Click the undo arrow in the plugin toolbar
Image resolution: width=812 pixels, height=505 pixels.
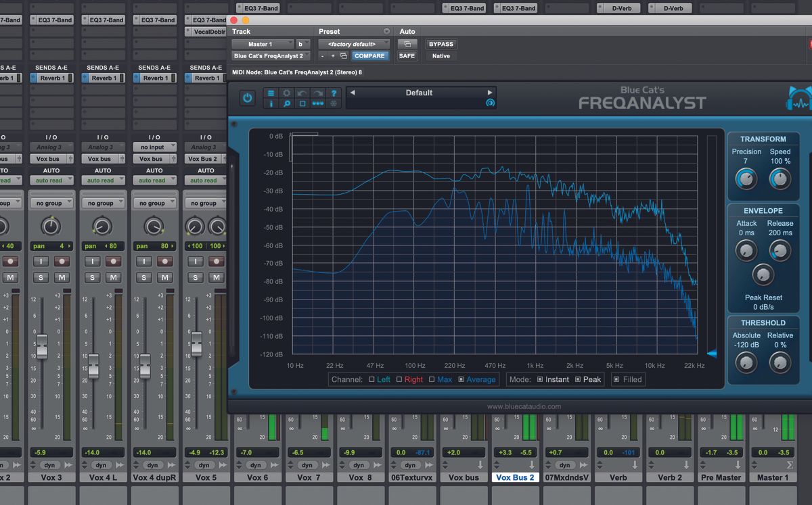coord(301,93)
